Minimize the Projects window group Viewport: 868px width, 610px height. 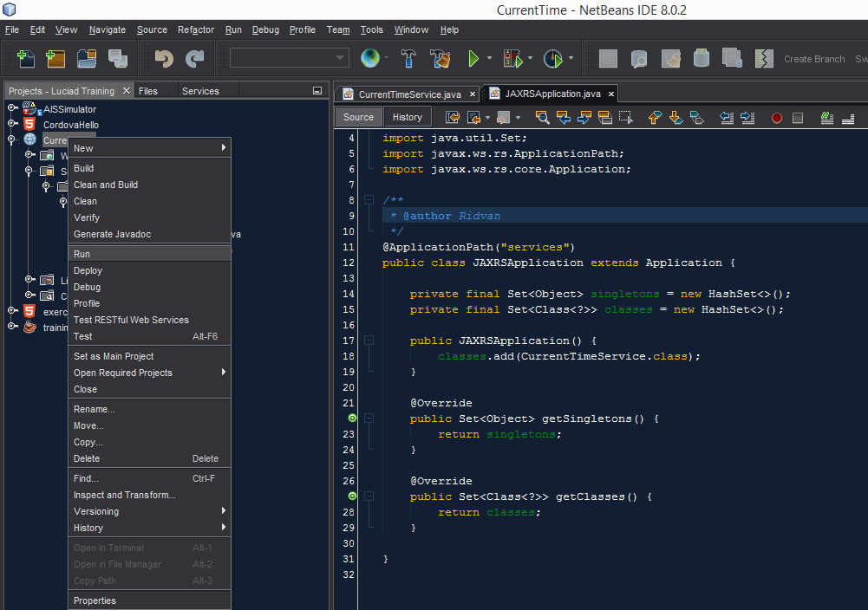(x=317, y=90)
